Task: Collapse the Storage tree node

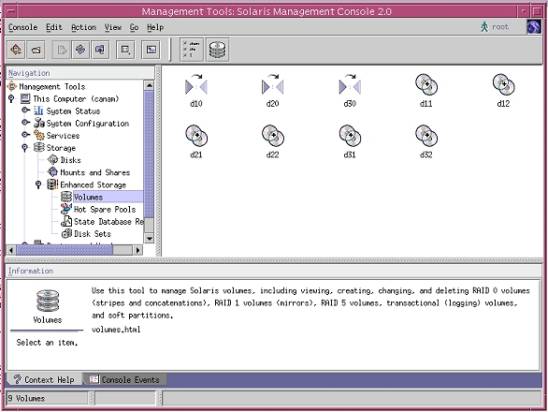Action: coord(25,148)
